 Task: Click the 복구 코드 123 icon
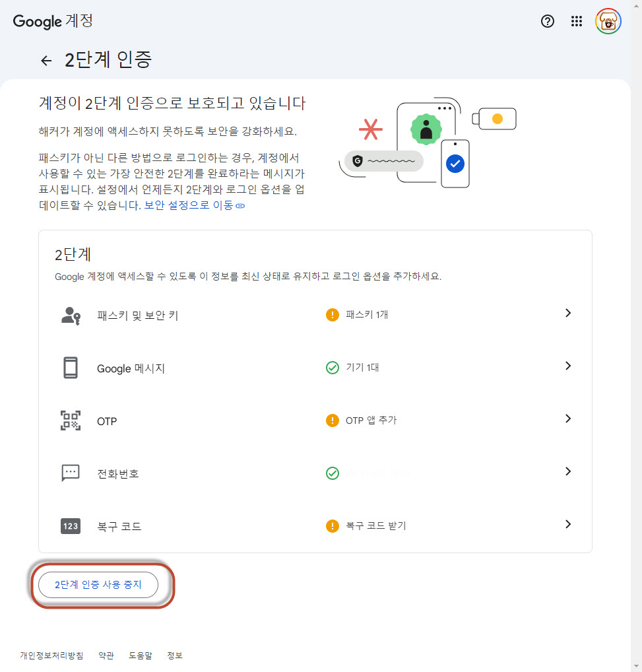(x=71, y=526)
